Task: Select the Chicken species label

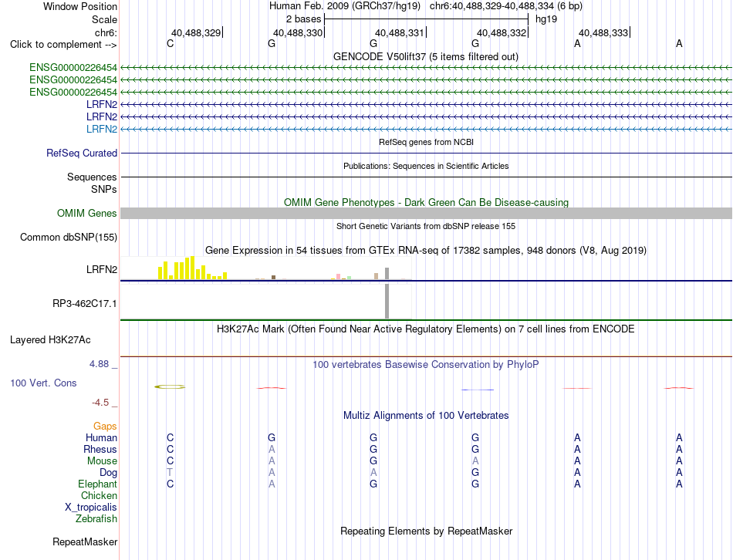Action: pyautogui.click(x=99, y=495)
